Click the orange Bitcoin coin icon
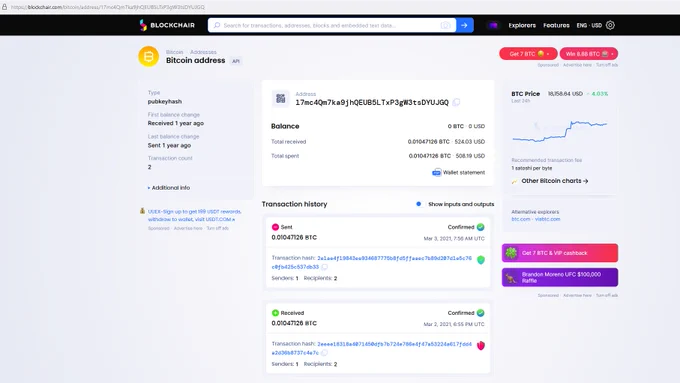Viewport: 680px width, 383px height. (149, 56)
